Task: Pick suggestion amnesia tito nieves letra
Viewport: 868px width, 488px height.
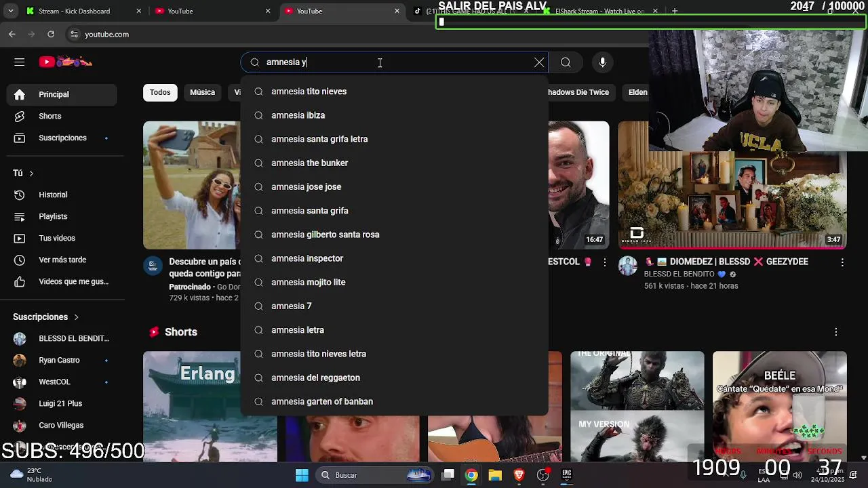Action: [x=394, y=354]
